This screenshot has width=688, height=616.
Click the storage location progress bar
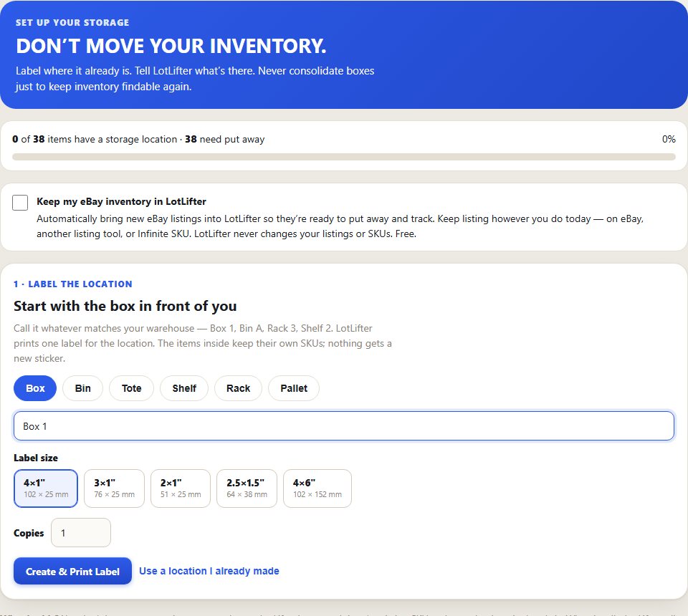[344, 157]
